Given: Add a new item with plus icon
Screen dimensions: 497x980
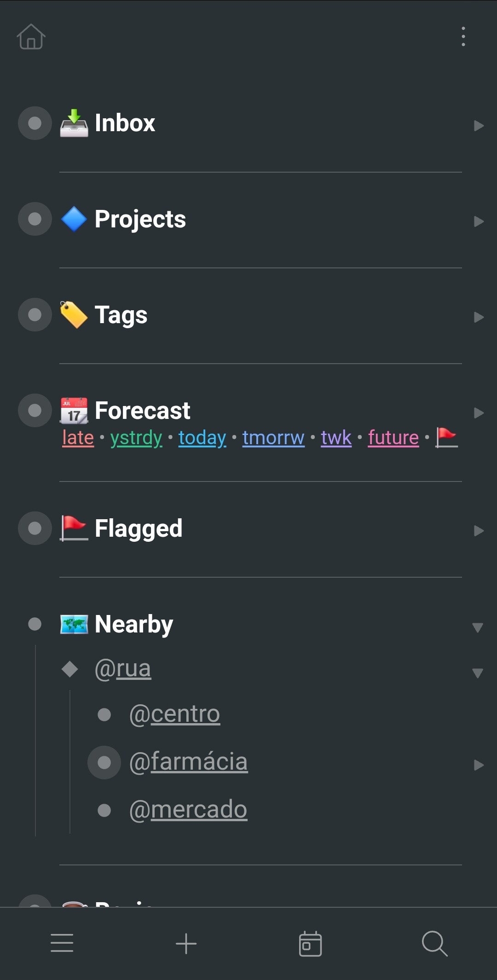Looking at the screenshot, I should [x=186, y=943].
